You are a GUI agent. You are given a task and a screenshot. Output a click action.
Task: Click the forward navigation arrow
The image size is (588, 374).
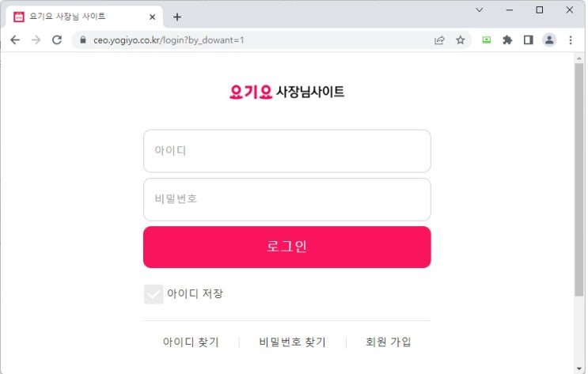35,40
